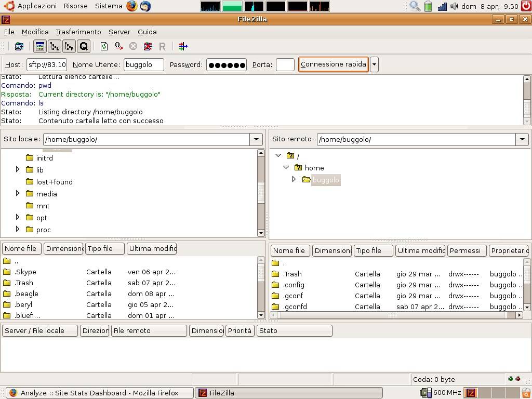Collapse the home folder in remote tree
This screenshot has height=399, width=532.
[x=286, y=167]
